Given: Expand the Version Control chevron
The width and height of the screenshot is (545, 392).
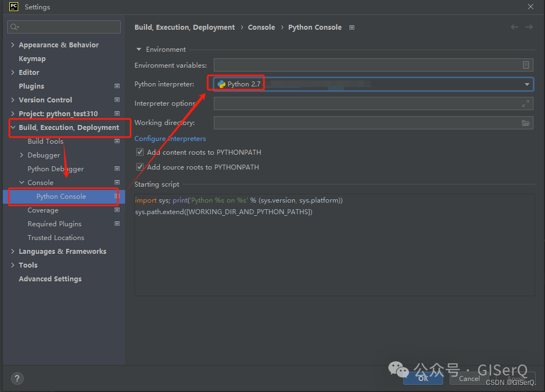Looking at the screenshot, I should pyautogui.click(x=13, y=100).
